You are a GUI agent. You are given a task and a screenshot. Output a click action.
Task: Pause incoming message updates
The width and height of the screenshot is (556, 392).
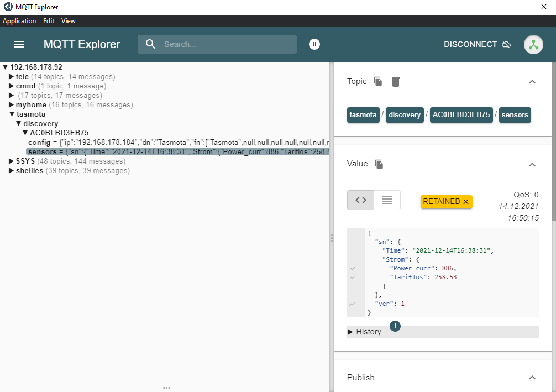314,44
